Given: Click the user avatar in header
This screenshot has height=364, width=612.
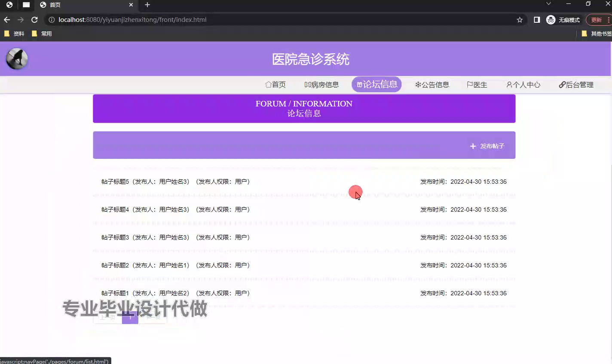Looking at the screenshot, I should coord(17,59).
